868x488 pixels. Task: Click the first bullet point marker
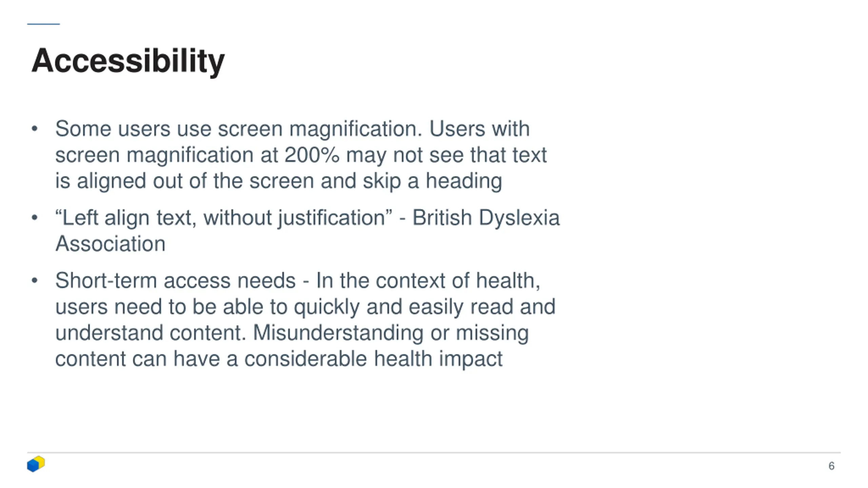[34, 129]
